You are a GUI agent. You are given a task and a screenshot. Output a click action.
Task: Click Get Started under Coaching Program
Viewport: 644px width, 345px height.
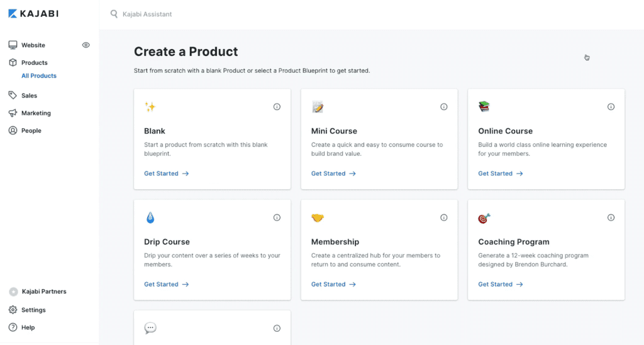[x=501, y=284]
